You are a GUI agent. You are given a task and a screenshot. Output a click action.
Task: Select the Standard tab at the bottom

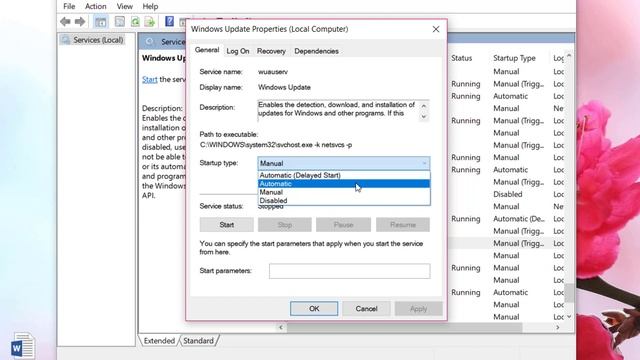(198, 340)
